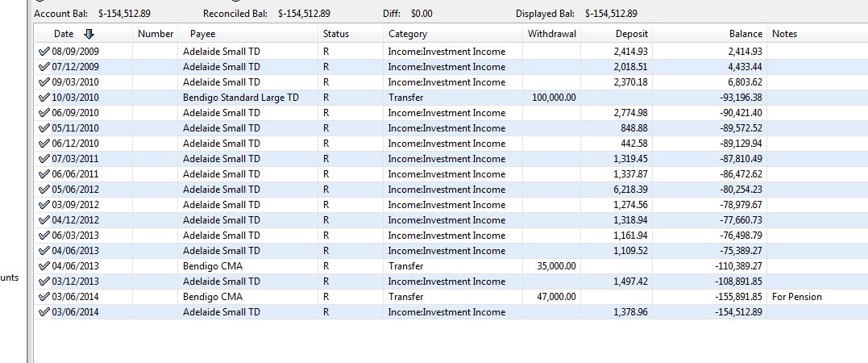Click the Balance column header
The image size is (868, 363).
click(x=745, y=34)
